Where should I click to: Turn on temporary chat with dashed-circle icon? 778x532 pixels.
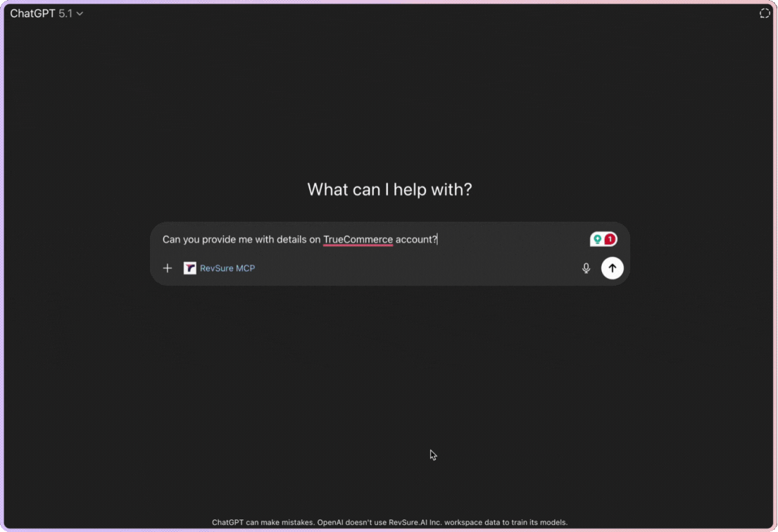coord(765,13)
